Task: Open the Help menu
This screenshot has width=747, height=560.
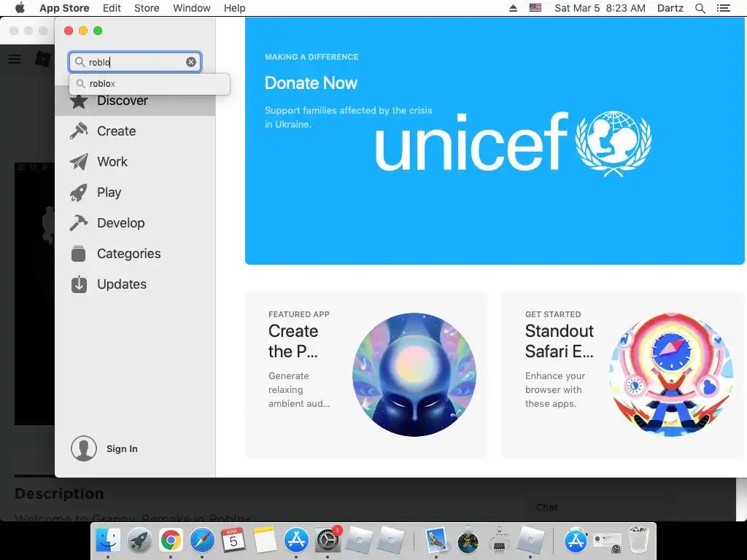Action: [234, 8]
